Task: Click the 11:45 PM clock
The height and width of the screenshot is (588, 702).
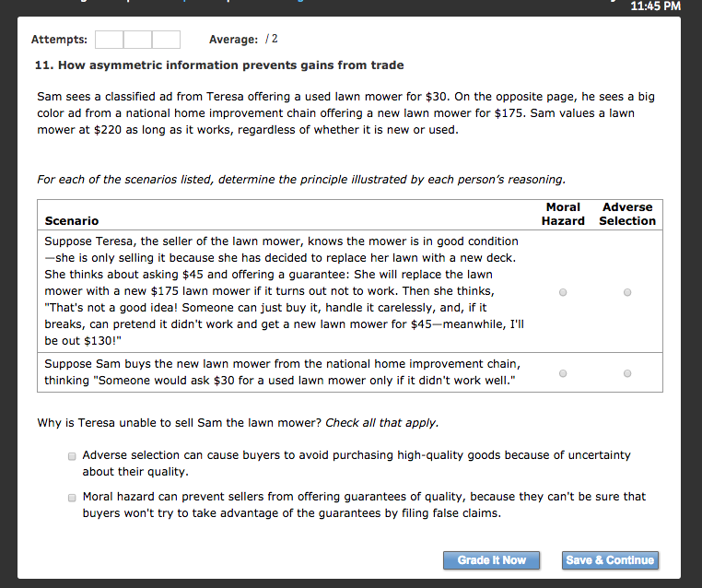Action: [x=658, y=6]
